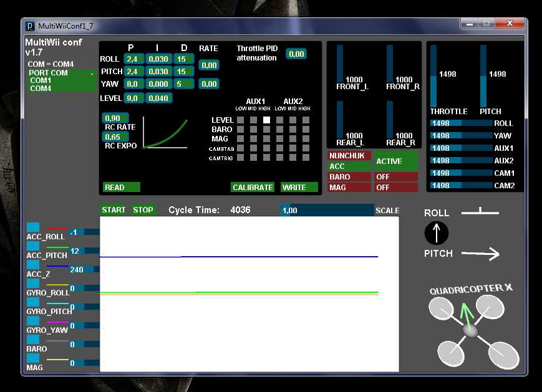Click the ROLL P value field
This screenshot has height=392, width=542.
pyautogui.click(x=133, y=59)
